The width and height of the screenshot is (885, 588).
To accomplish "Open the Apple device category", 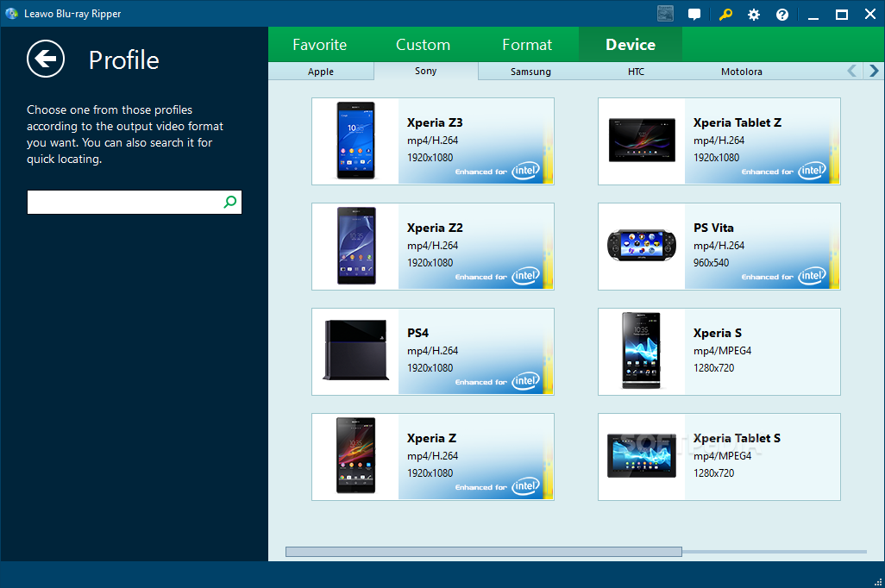I will tap(321, 72).
